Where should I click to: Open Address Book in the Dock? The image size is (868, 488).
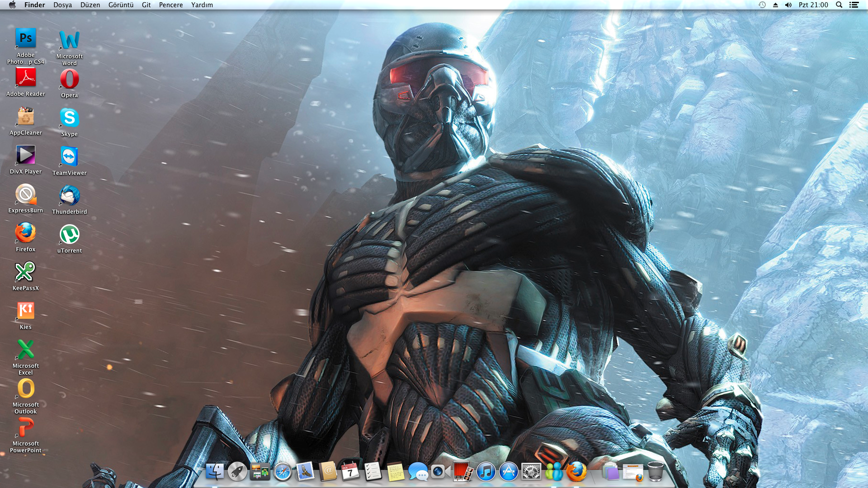point(328,472)
